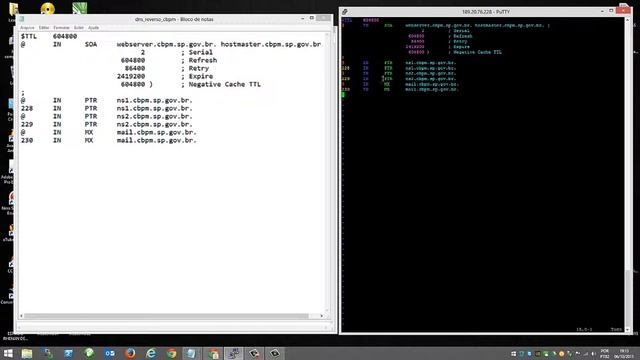Image resolution: width=640 pixels, height=360 pixels.
Task: Open Outlook from the taskbar
Action: pyautogui.click(x=110, y=353)
